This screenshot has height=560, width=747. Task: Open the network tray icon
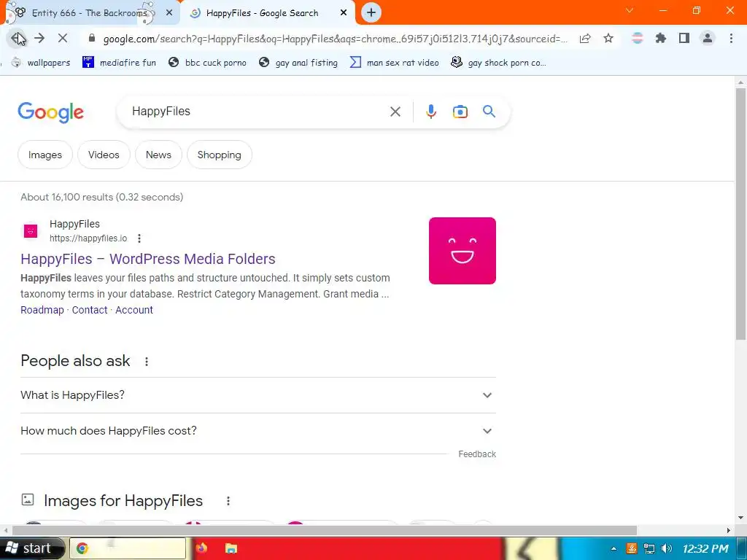(649, 548)
